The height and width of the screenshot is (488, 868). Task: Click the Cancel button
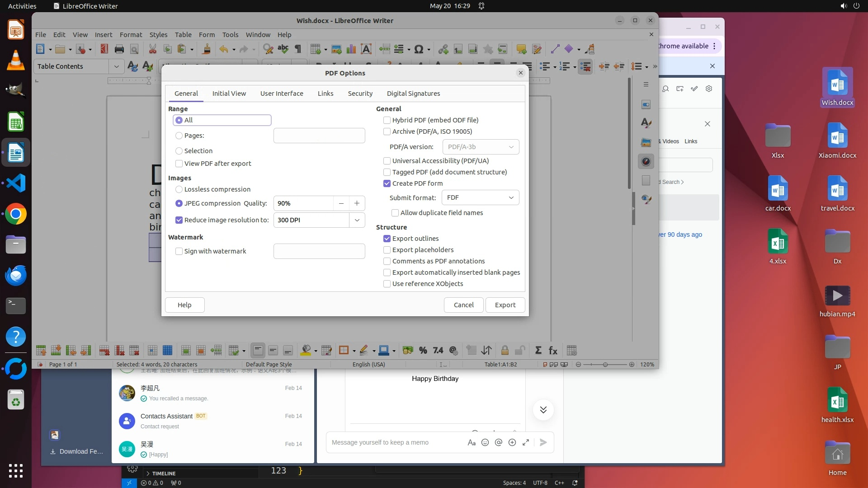pyautogui.click(x=463, y=305)
